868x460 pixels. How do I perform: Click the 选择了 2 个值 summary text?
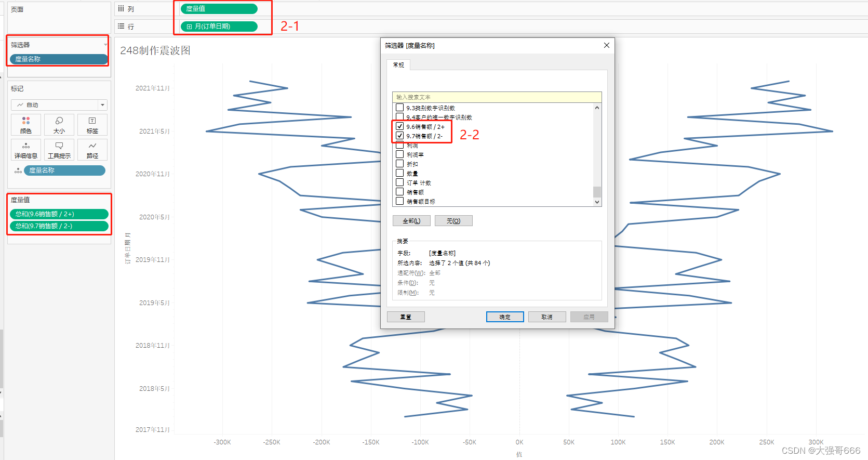459,263
